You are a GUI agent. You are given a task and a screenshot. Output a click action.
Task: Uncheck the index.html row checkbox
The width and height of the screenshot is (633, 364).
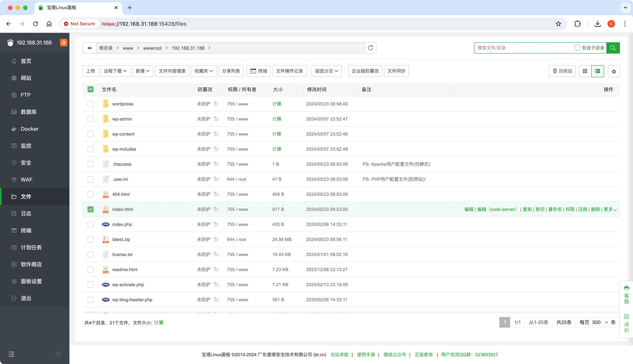[x=91, y=209]
